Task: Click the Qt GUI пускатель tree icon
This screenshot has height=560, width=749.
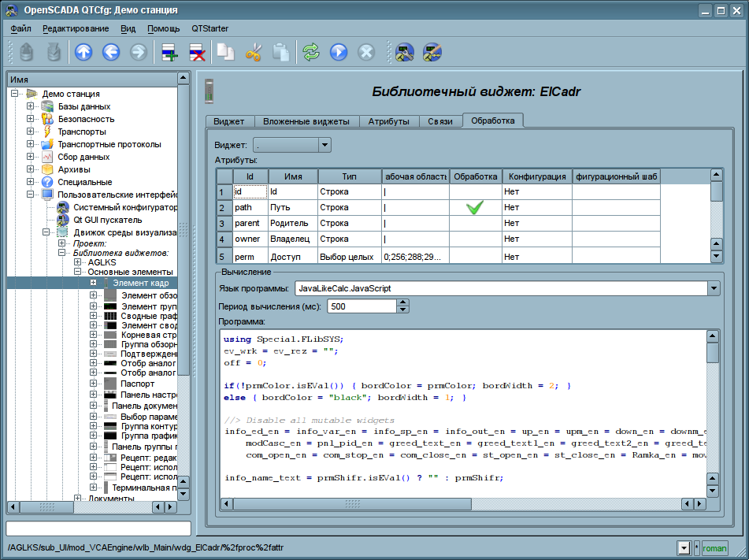Action: coord(63,220)
